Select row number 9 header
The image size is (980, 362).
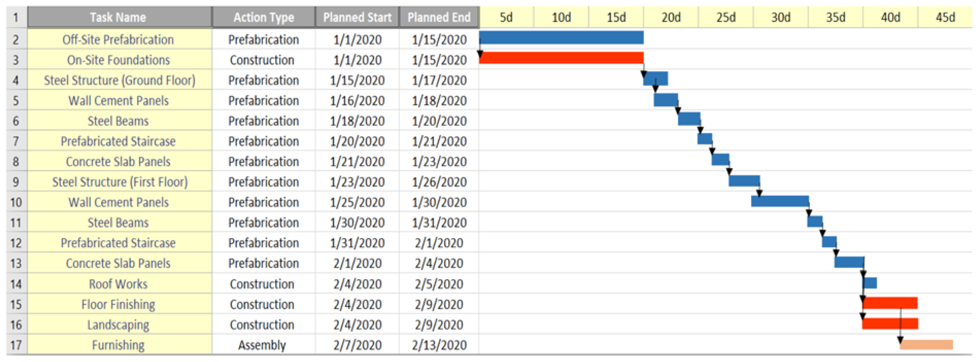[x=16, y=182]
